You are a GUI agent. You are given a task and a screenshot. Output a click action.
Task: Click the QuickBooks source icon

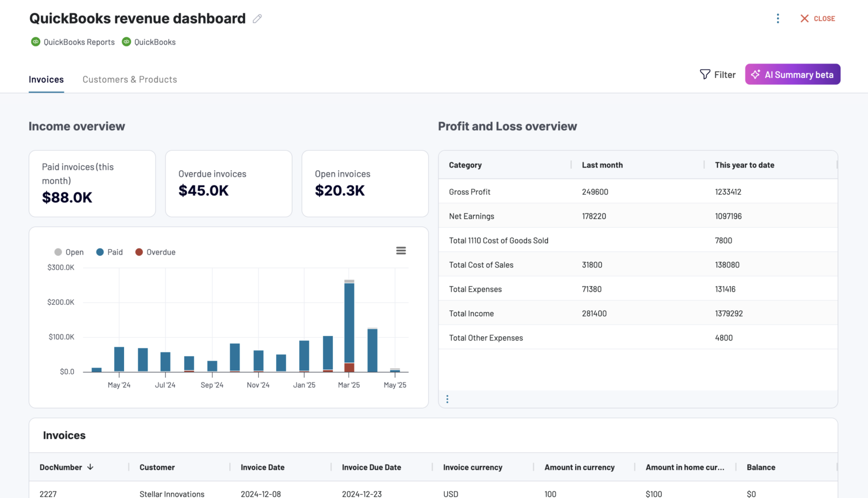coord(126,42)
